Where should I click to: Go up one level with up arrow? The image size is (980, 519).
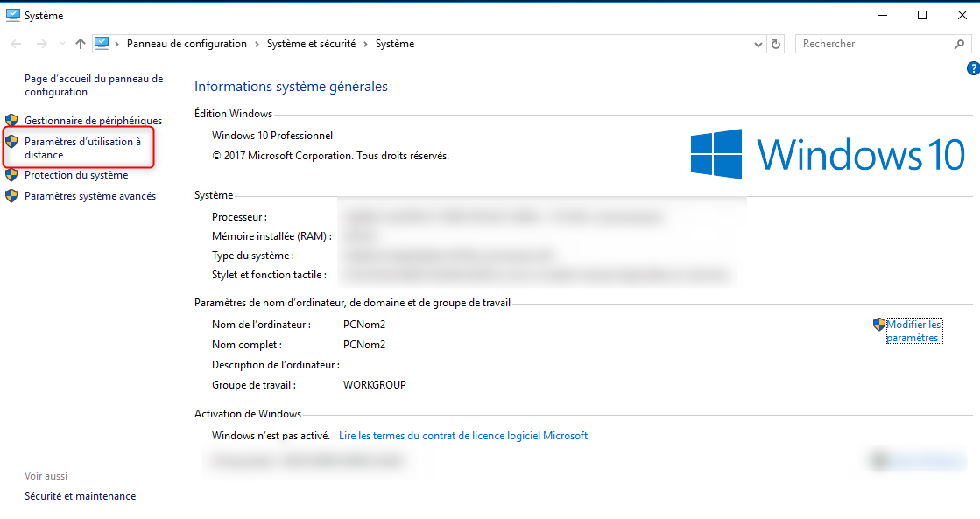[x=81, y=44]
